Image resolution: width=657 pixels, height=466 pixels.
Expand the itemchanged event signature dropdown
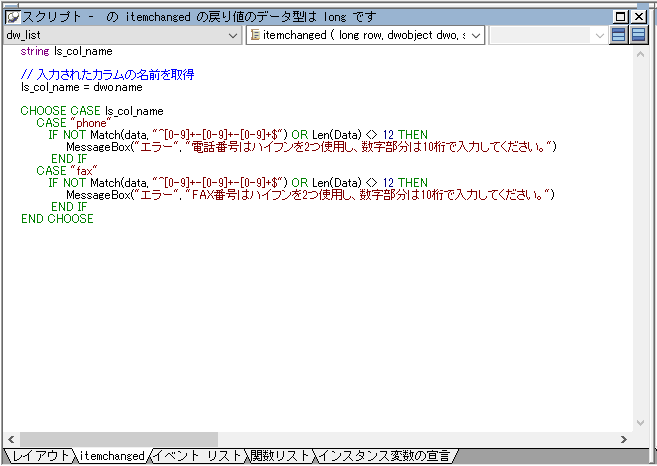tap(476, 35)
